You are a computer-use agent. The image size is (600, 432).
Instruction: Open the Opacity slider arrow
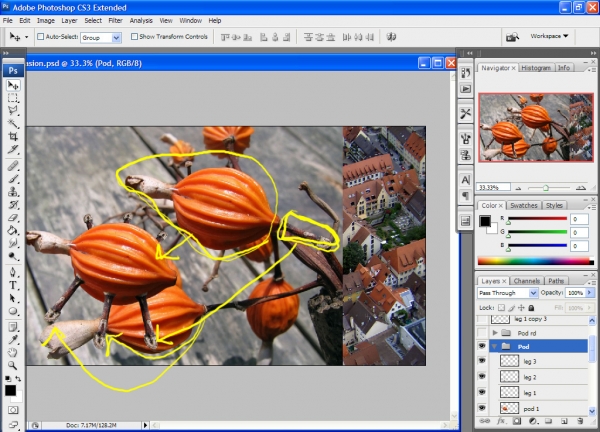[x=590, y=293]
